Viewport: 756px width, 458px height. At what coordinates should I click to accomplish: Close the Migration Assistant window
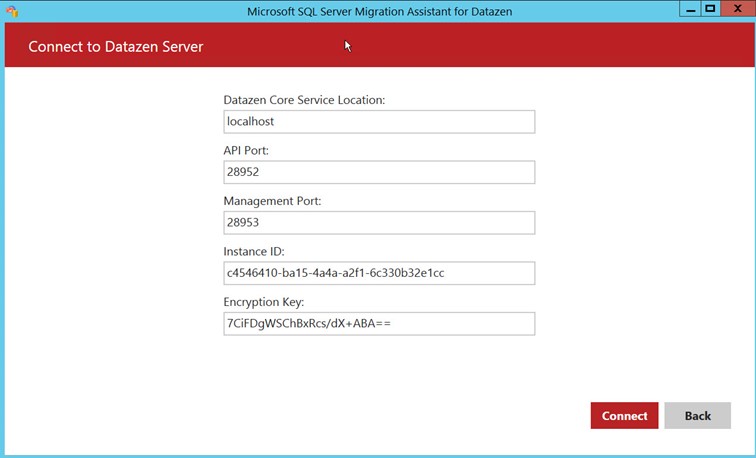tap(735, 8)
